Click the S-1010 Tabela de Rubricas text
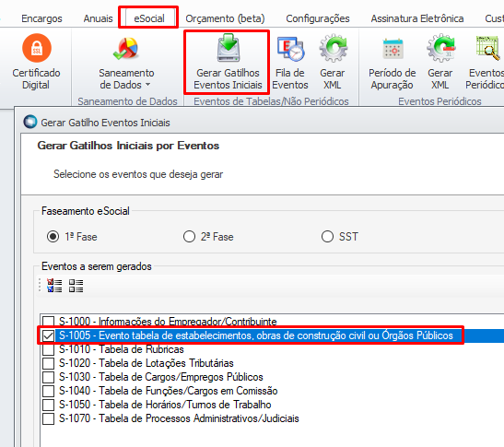Screen dimensions: 504x447 (x=122, y=349)
